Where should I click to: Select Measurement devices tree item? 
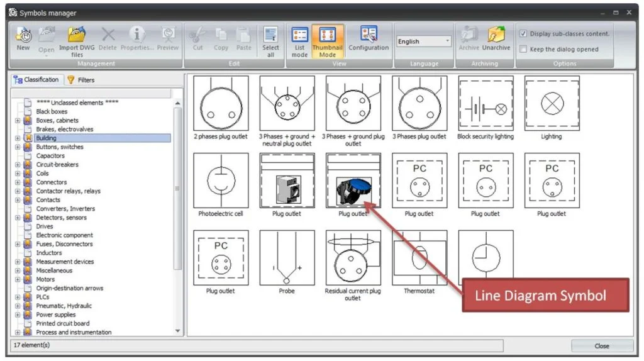[65, 262]
